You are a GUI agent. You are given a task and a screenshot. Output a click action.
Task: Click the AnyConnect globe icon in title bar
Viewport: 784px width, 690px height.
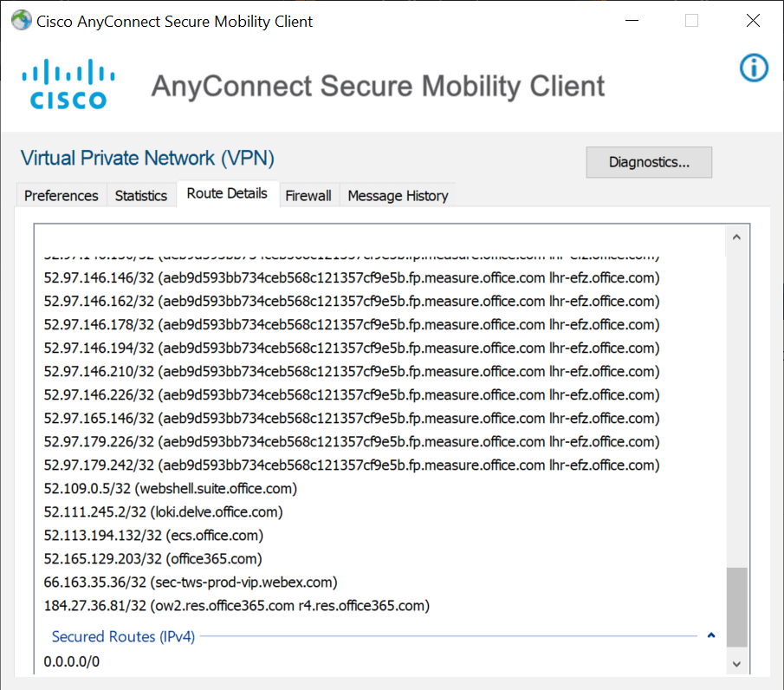tap(20, 21)
